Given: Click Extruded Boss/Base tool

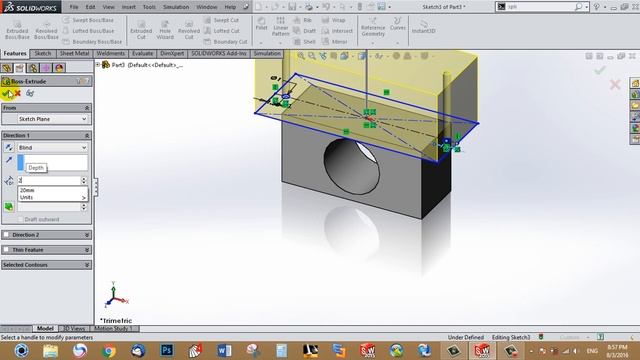Looking at the screenshot, I should pyautogui.click(x=17, y=30).
